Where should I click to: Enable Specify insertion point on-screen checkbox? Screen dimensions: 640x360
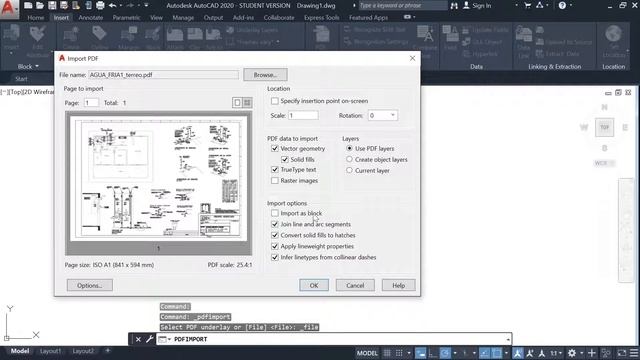coord(275,101)
